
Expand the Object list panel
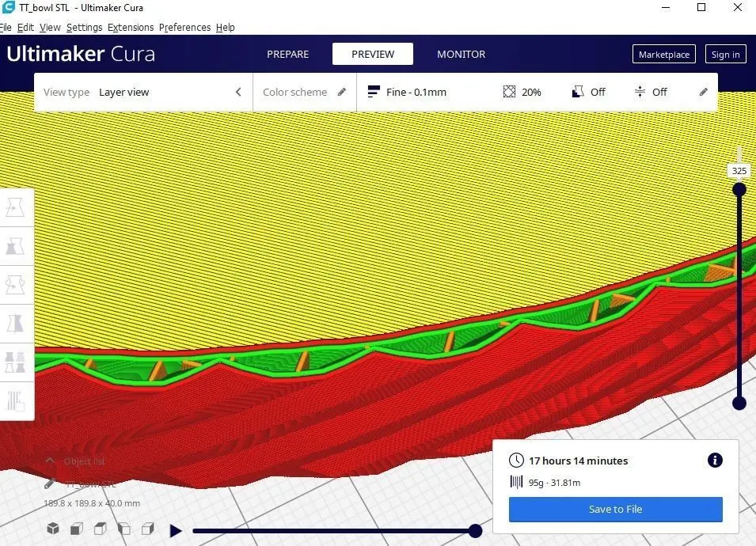tap(74, 461)
